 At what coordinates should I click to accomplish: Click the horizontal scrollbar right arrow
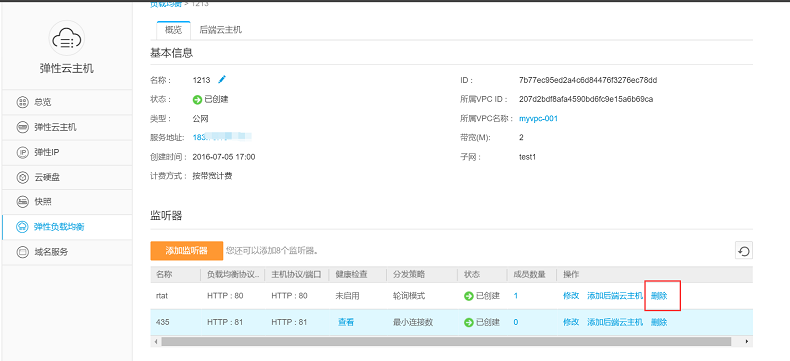[x=747, y=341]
